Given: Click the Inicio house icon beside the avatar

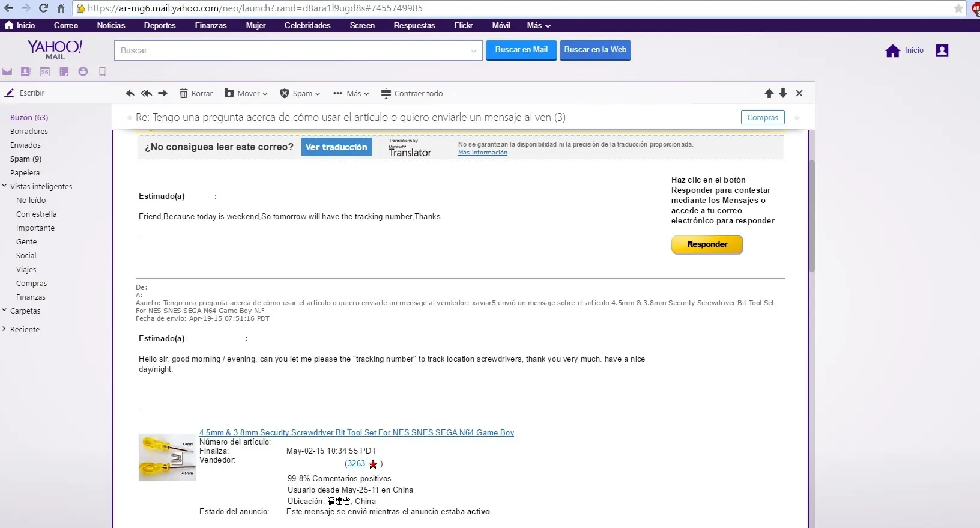Looking at the screenshot, I should (x=892, y=50).
